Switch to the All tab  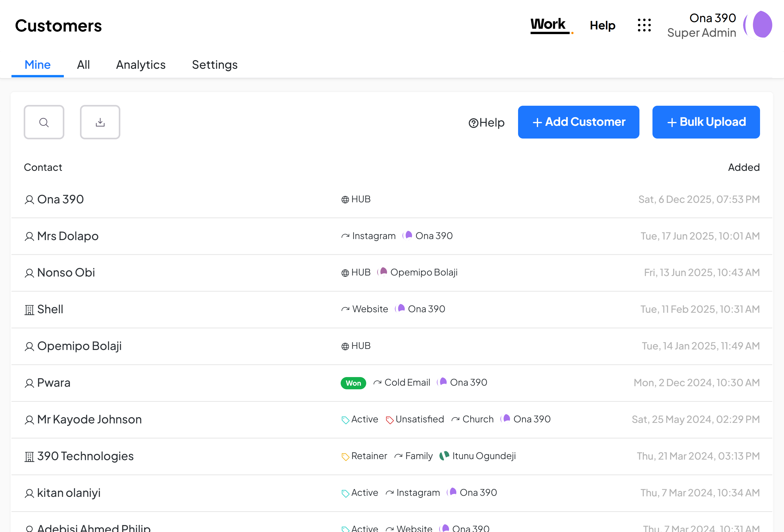[x=83, y=64]
